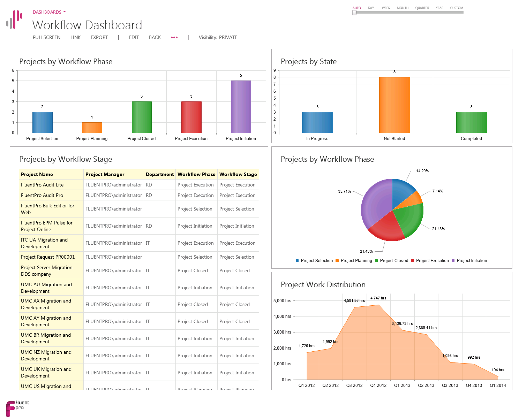This screenshot has height=420, width=519.
Task: Hide the Project Initiation legend entry
Action: point(470,260)
